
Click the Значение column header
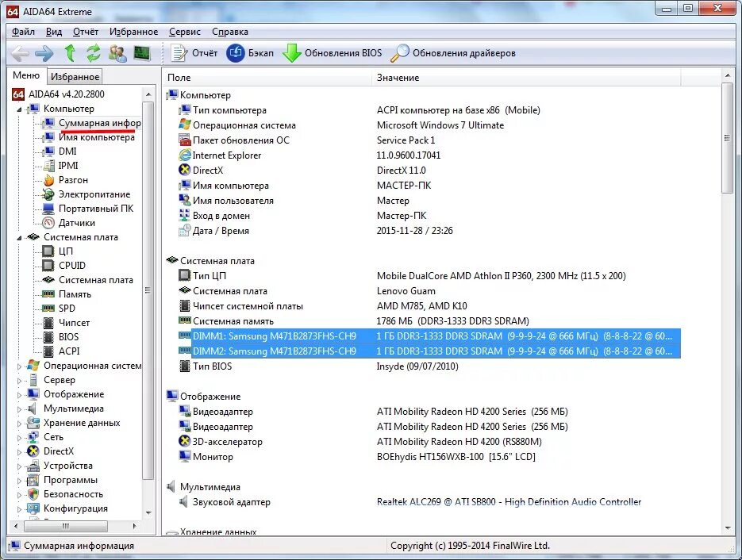[x=526, y=78]
